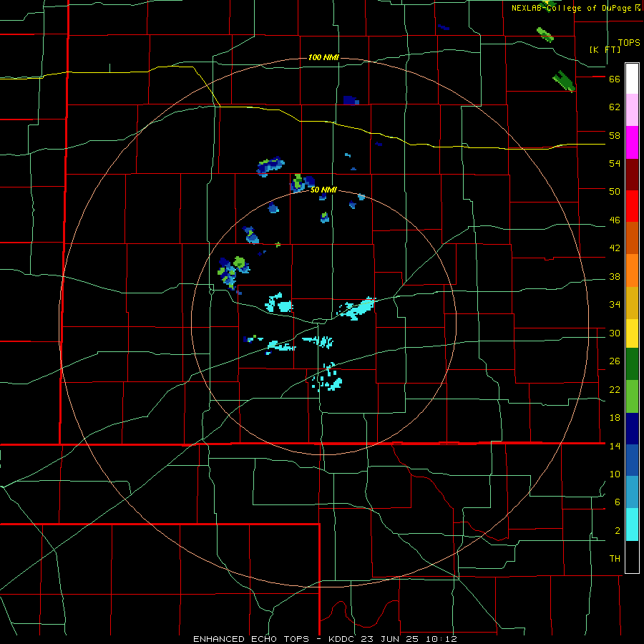Click the 50 NMI range ring label

point(323,190)
